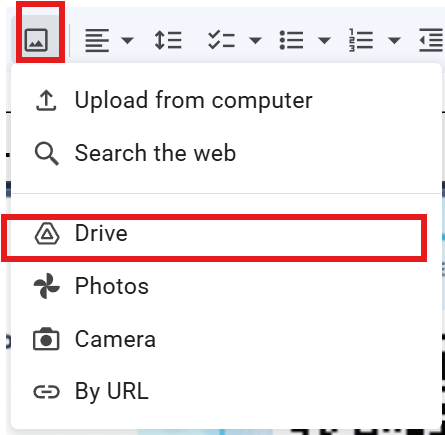This screenshot has height=435, width=445.
Task: Pick Drive from the image menu
Action: point(226,233)
